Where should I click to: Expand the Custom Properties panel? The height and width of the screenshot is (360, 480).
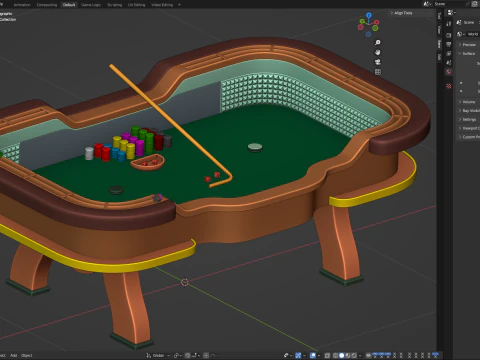click(468, 137)
